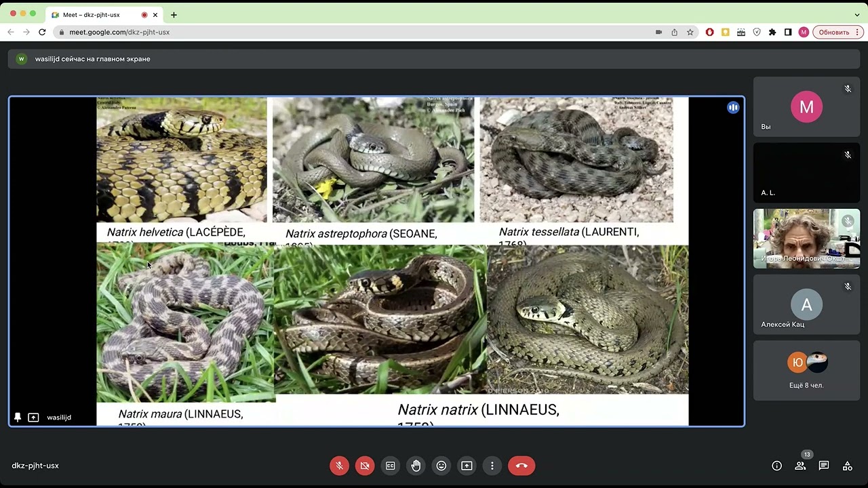Image resolution: width=868 pixels, height=488 pixels.
Task: Click the red leave call button
Action: click(x=521, y=466)
